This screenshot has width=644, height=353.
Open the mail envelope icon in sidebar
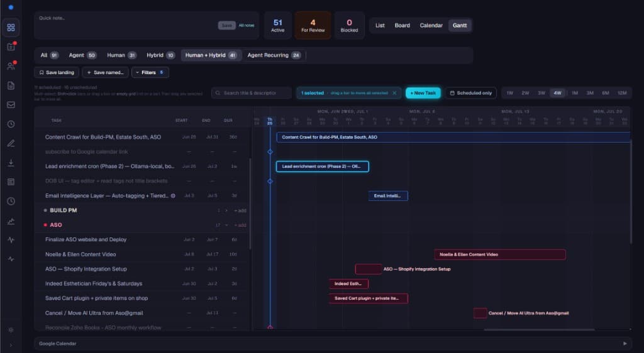[x=11, y=104]
